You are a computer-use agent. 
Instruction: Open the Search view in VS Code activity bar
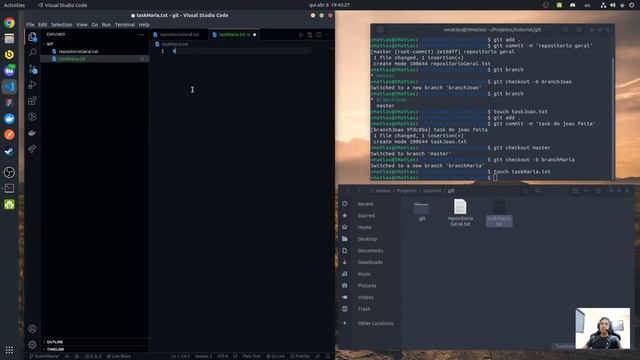(x=32, y=53)
